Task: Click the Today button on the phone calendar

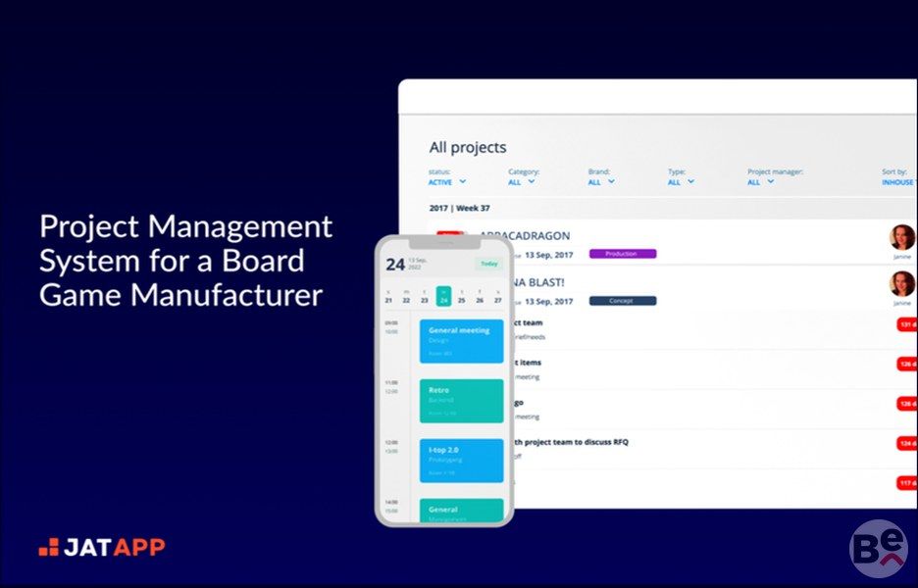Action: click(488, 264)
